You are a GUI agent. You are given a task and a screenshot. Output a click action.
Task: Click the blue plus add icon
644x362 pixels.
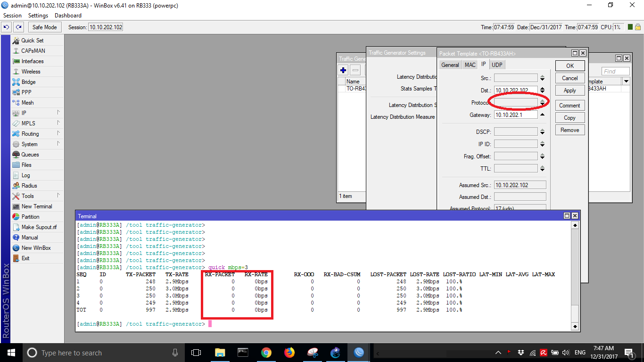[343, 71]
